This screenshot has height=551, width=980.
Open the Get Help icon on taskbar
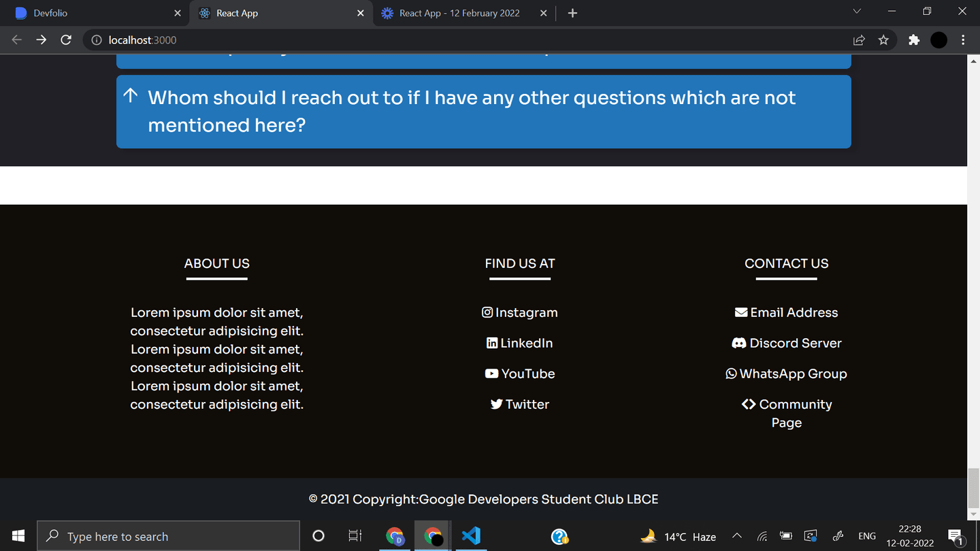pos(559,536)
